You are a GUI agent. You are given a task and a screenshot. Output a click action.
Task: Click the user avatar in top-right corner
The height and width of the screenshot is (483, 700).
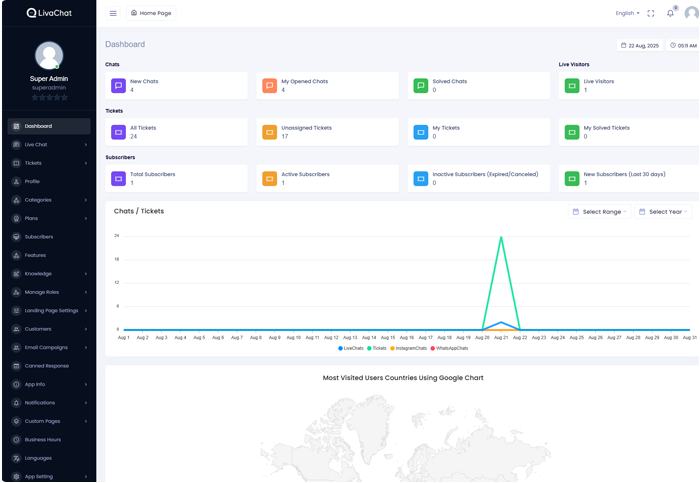(691, 13)
